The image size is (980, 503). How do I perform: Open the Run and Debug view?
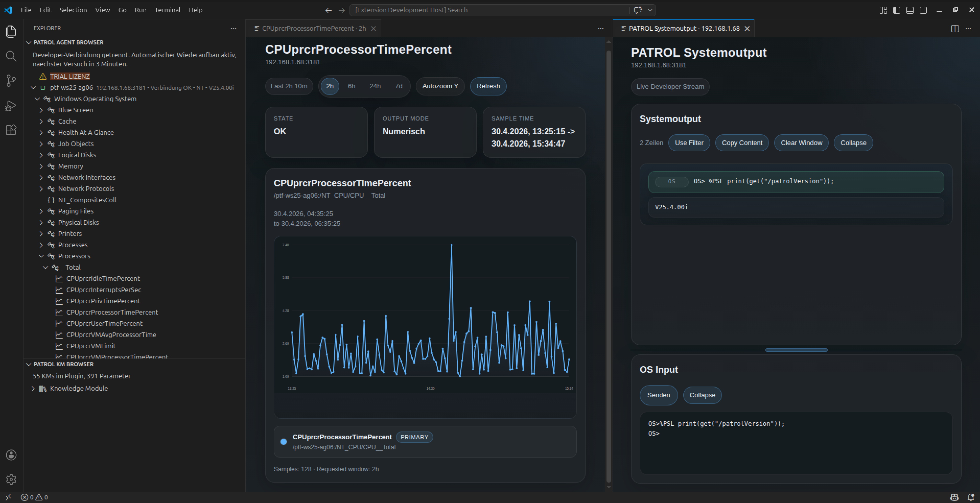tap(11, 105)
